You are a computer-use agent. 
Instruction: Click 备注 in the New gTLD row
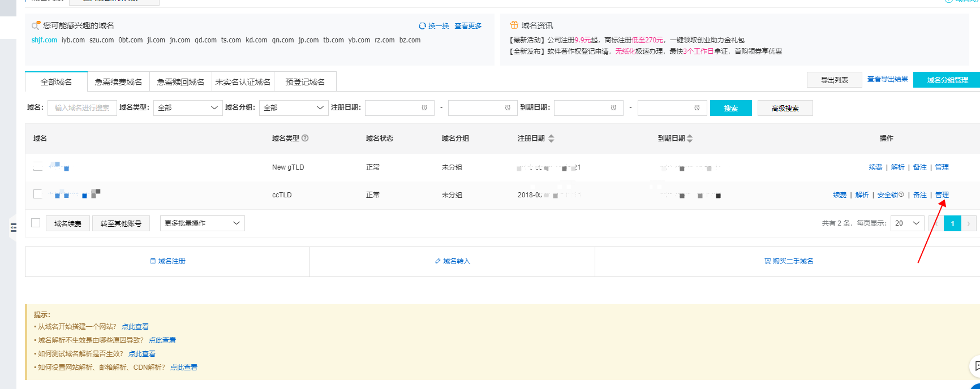[920, 167]
